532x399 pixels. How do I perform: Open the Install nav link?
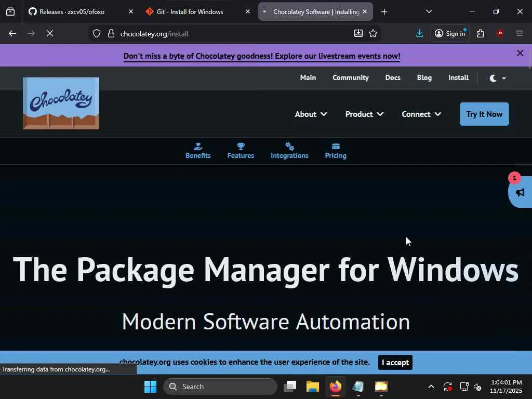458,78
